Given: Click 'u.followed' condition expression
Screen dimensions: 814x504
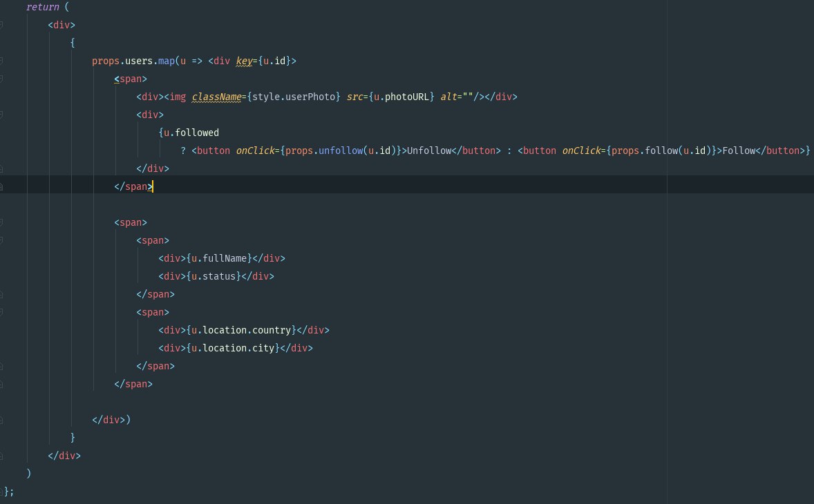Looking at the screenshot, I should (x=191, y=133).
